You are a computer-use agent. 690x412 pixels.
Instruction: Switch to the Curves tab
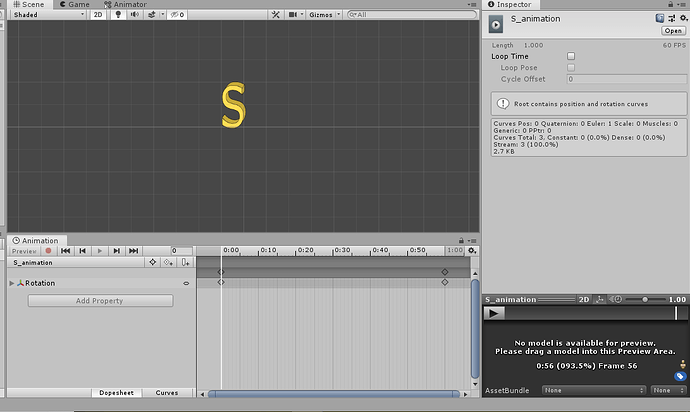point(167,393)
